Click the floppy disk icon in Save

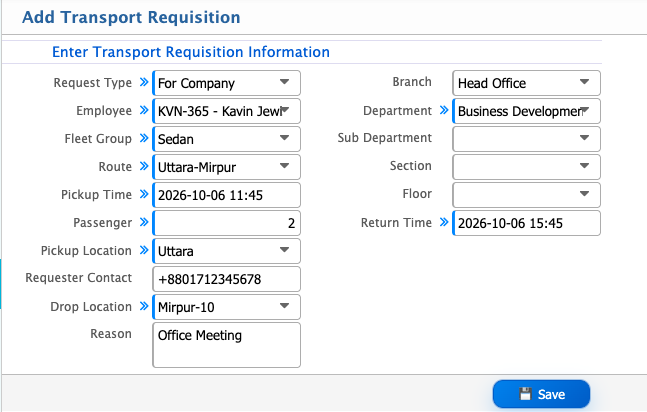coord(525,394)
